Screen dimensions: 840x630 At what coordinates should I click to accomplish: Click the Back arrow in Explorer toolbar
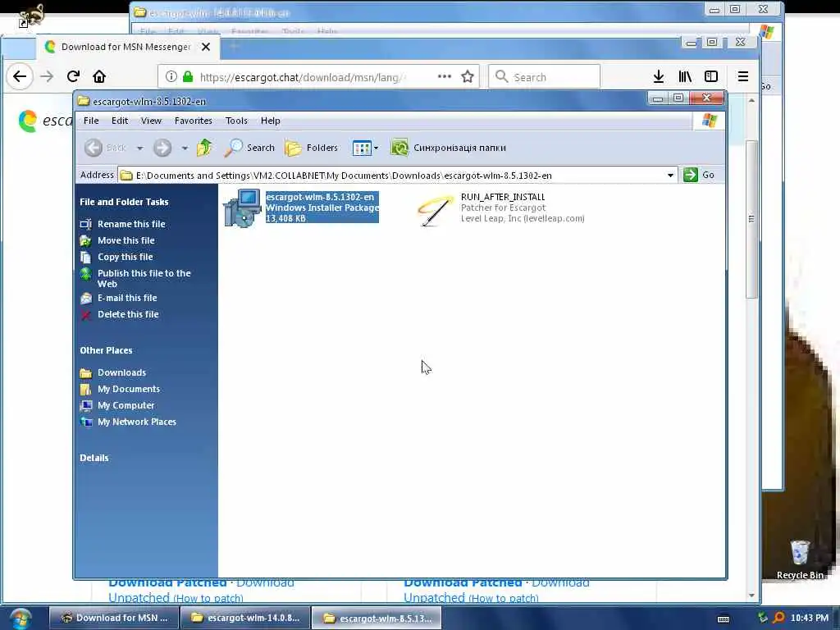pos(94,148)
